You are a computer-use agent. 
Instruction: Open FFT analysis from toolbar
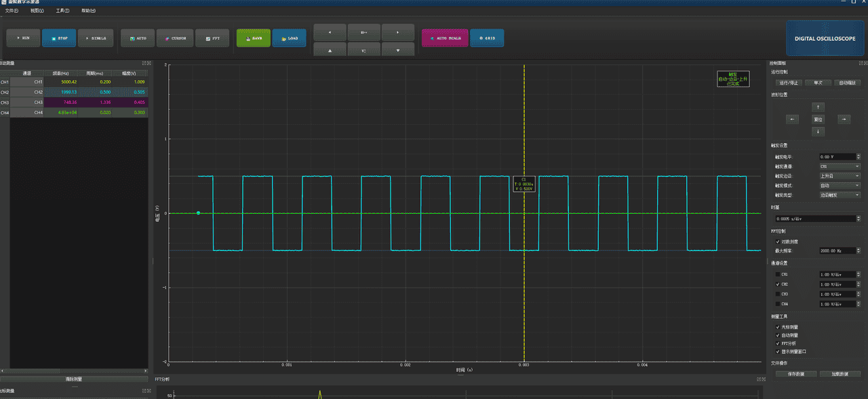212,38
